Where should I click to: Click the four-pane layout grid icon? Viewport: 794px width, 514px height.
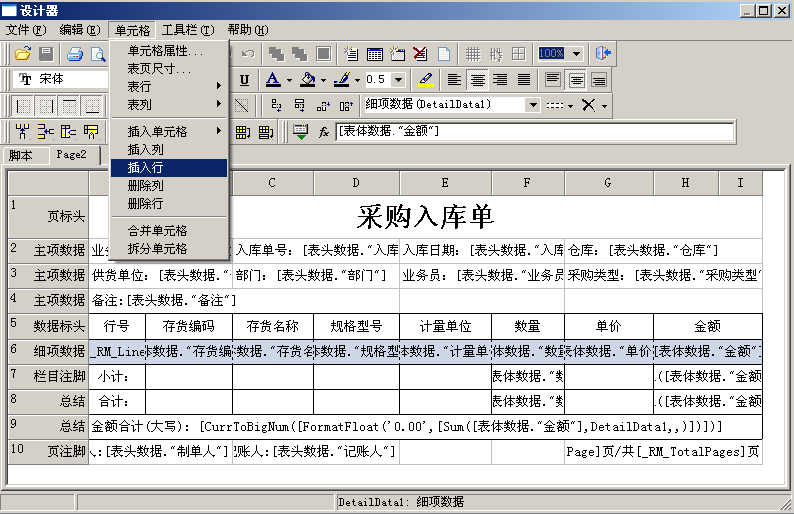[519, 54]
